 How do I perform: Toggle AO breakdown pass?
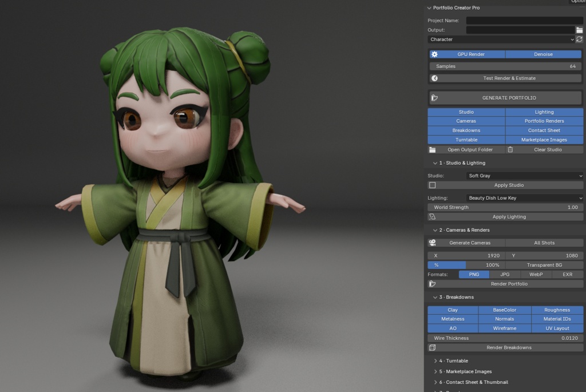453,328
